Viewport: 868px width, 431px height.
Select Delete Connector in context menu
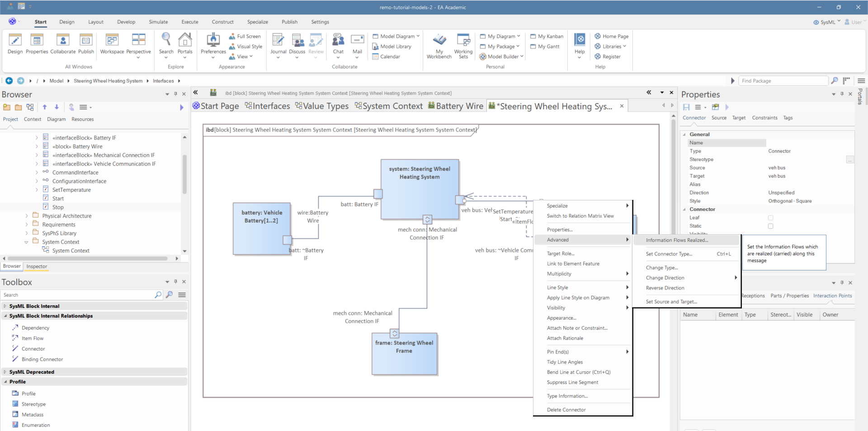[566, 410]
